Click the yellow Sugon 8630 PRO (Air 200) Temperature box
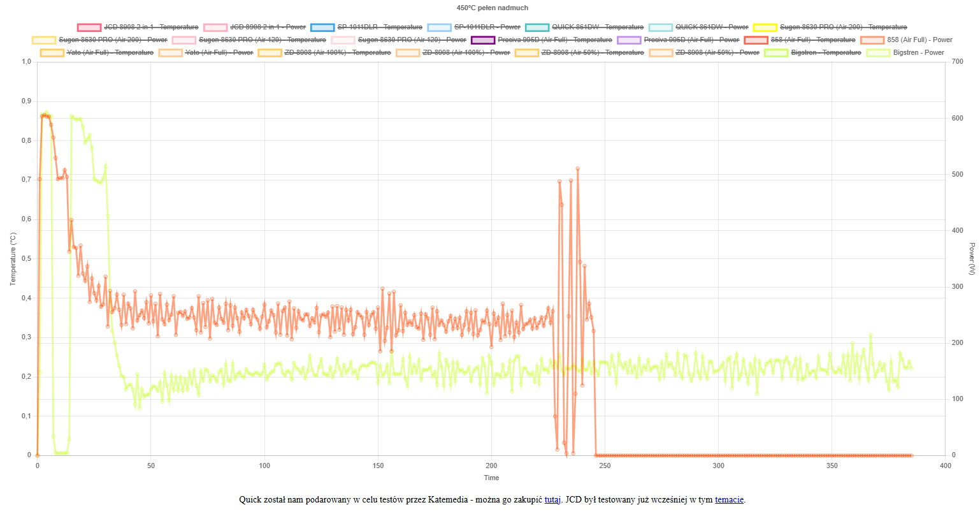The height and width of the screenshot is (528, 980). pos(765,27)
